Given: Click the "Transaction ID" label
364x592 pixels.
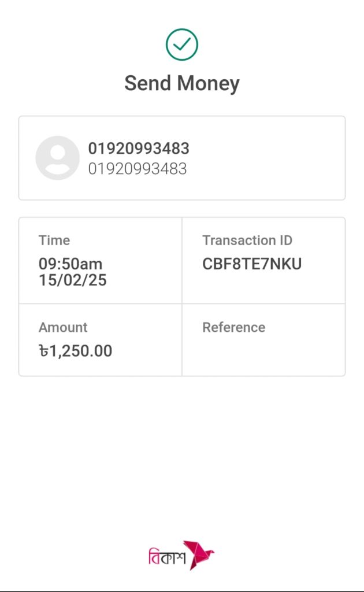Looking at the screenshot, I should pos(247,240).
